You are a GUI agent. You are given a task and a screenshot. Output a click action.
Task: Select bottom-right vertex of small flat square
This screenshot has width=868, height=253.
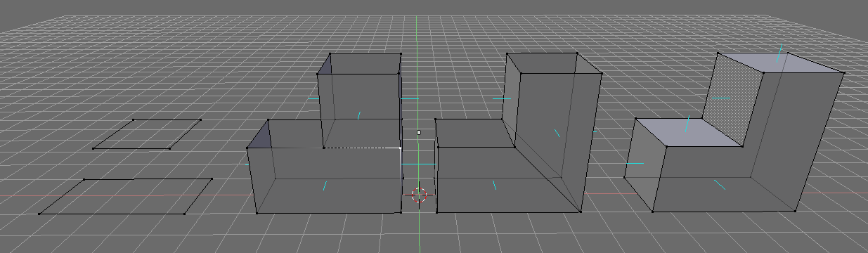tap(169, 148)
